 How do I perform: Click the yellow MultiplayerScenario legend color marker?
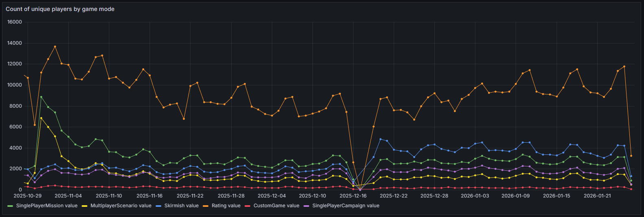[85, 206]
